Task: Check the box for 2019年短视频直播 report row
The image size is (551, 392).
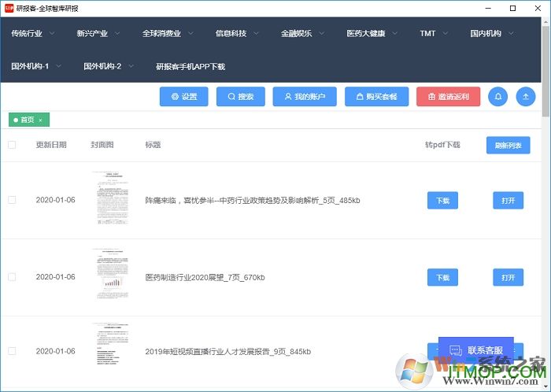Action: click(x=12, y=351)
